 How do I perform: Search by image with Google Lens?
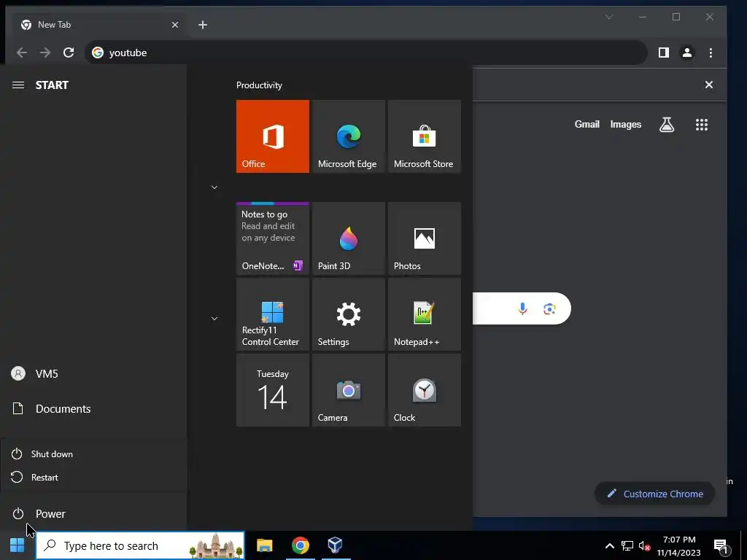[x=549, y=308]
